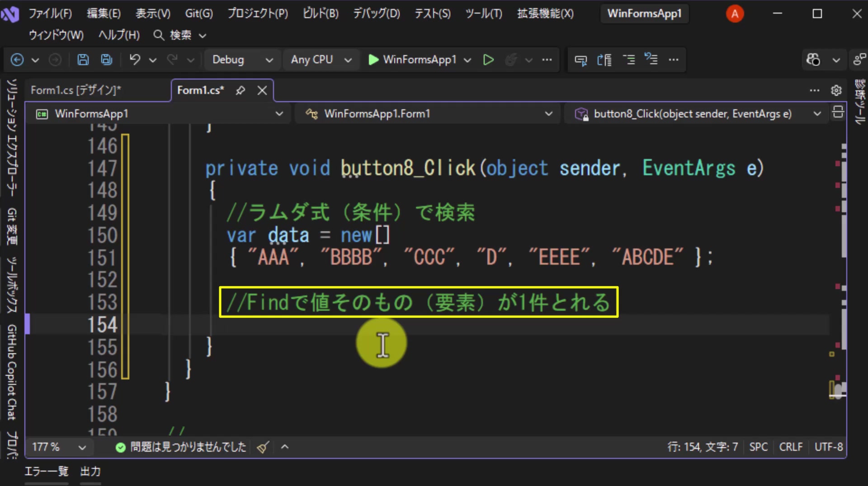Open the テスト(S) menu
Viewport: 868px width, 486px height.
pos(433,14)
